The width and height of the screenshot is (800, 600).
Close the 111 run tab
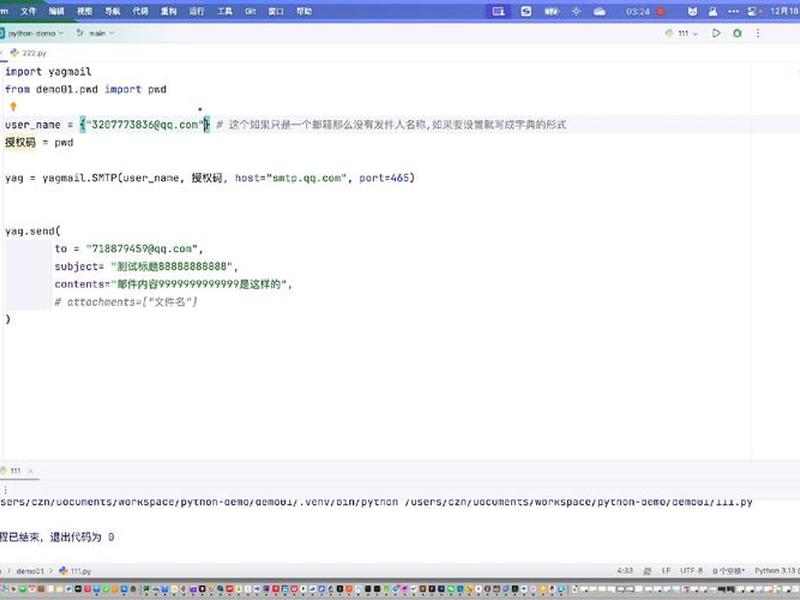click(x=30, y=471)
